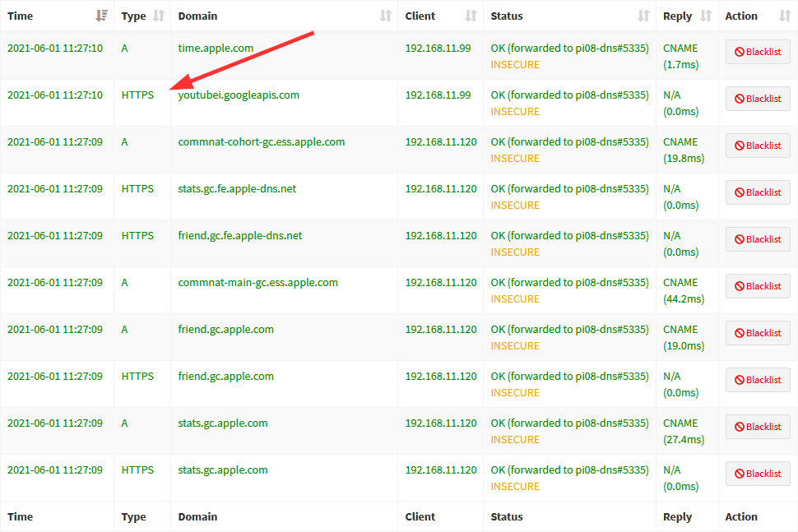Viewport: 798px width, 532px height.
Task: Blacklist friend.gc.apple.com in the type A row
Action: click(x=758, y=333)
